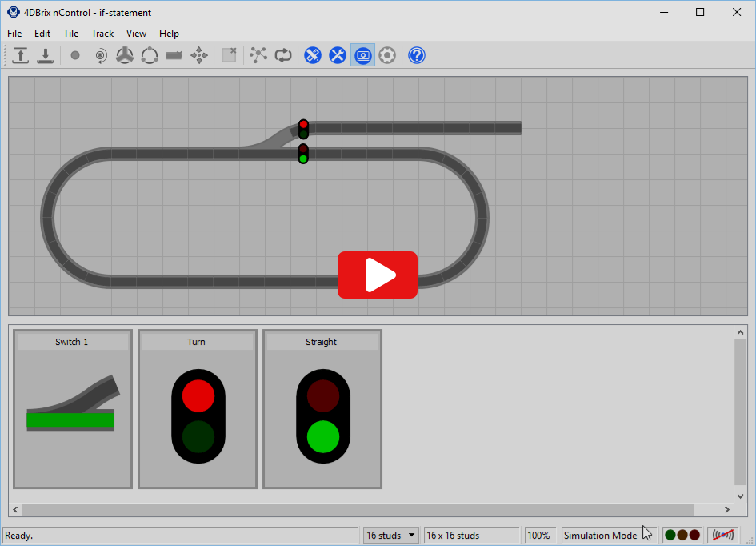Select the circle with three nodes icon
756x546 pixels.
(150, 55)
